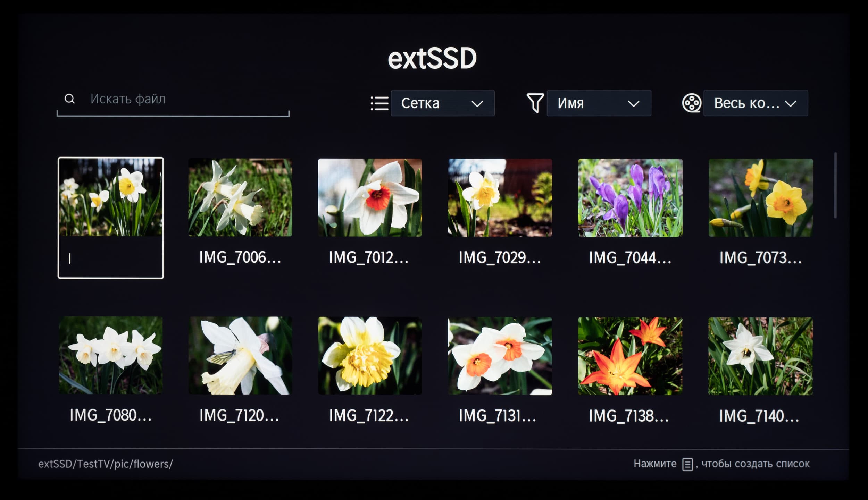Select IMG_7044 purple crocus thumbnail

[630, 197]
